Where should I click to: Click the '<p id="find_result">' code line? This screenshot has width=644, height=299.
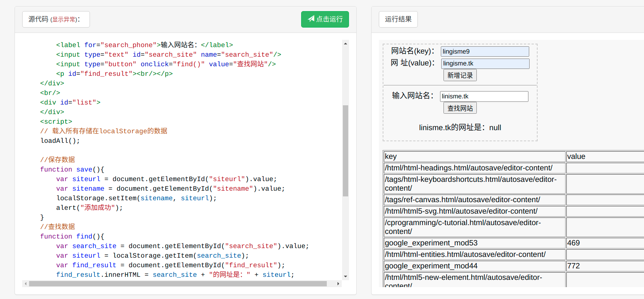click(114, 74)
